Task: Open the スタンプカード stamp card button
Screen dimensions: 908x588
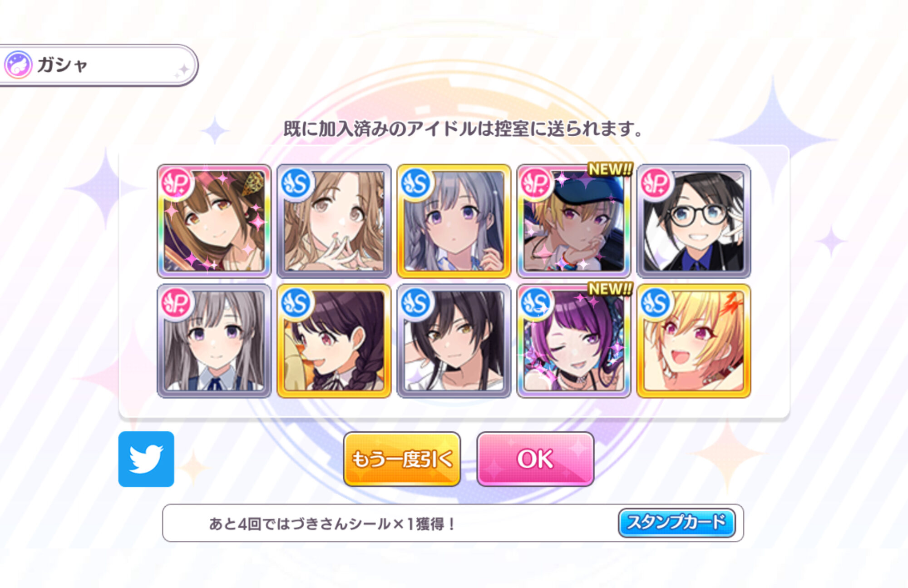Action: point(676,523)
